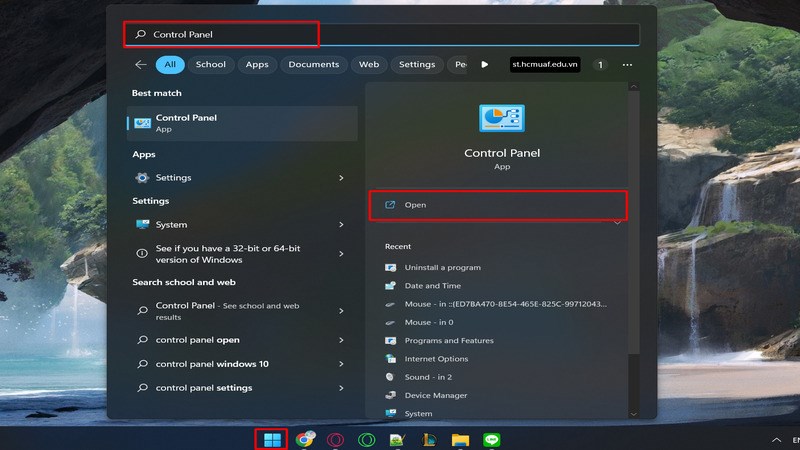The width and height of the screenshot is (800, 450).
Task: Click the Date and Time icon
Action: [x=391, y=286]
